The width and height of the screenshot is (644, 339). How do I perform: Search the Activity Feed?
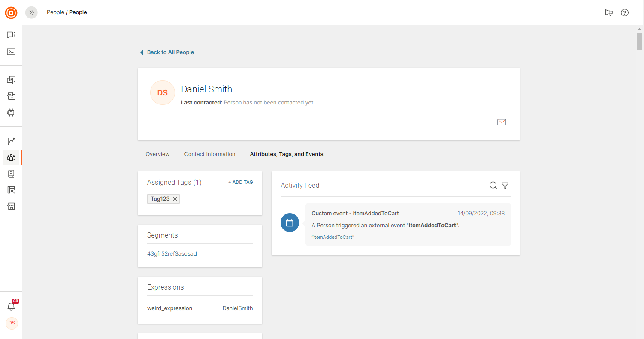493,186
